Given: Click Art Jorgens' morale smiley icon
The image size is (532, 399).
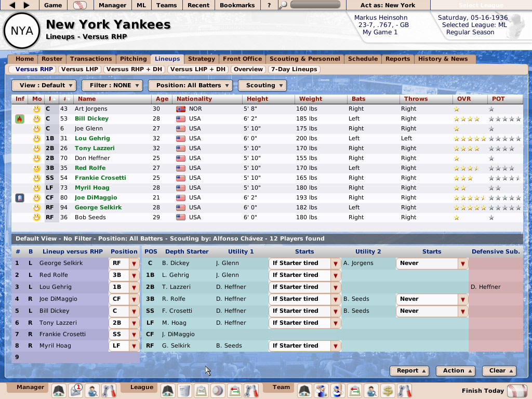Looking at the screenshot, I should click(x=36, y=110).
